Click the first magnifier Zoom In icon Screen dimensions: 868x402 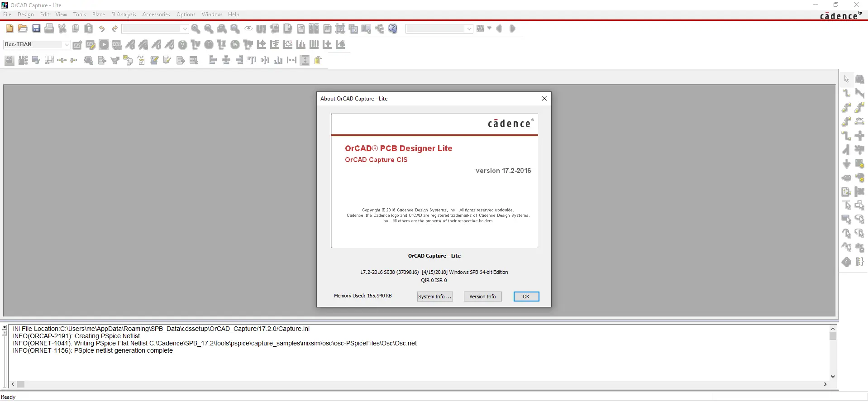tap(196, 29)
